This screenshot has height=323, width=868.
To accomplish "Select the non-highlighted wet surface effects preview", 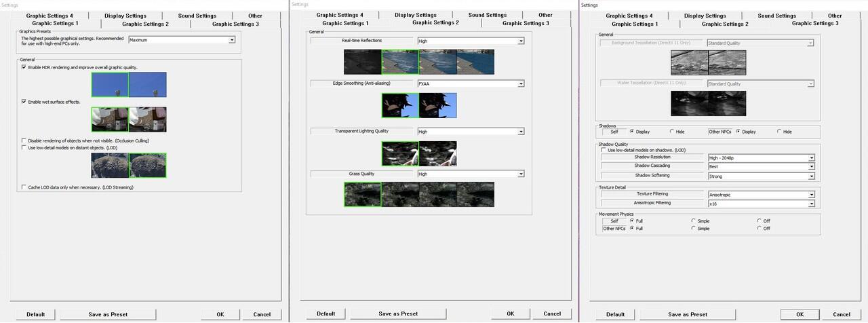I will [x=148, y=119].
